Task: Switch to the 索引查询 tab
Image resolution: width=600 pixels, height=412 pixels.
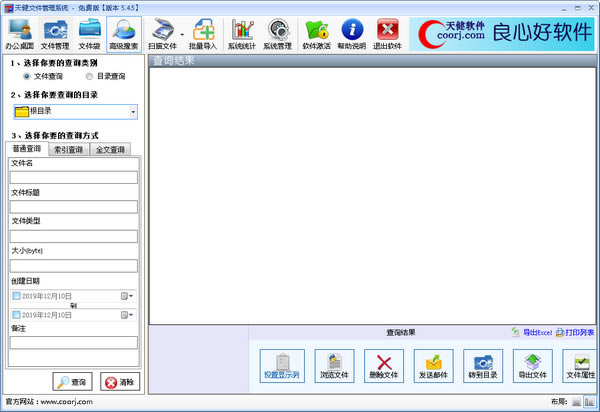Action: click(68, 150)
